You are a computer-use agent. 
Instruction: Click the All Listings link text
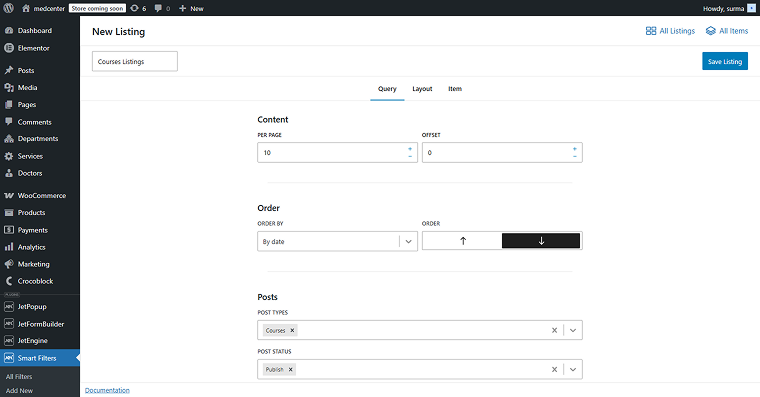677,31
